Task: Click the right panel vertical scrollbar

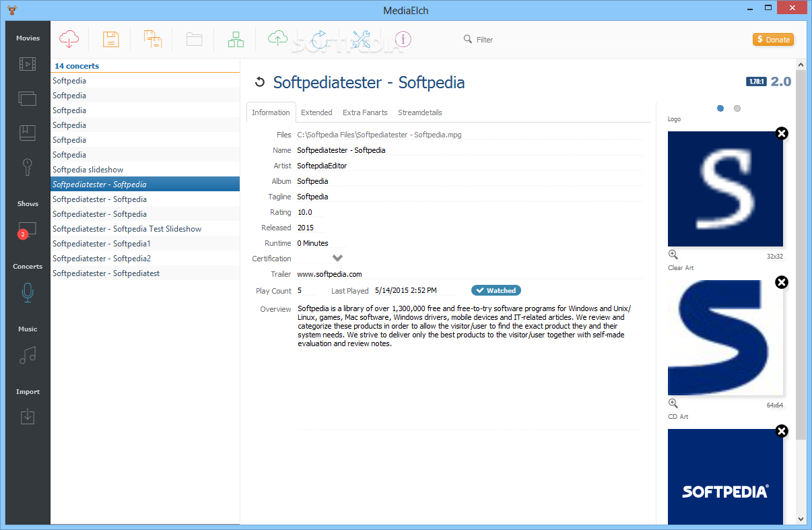Action: click(801, 255)
